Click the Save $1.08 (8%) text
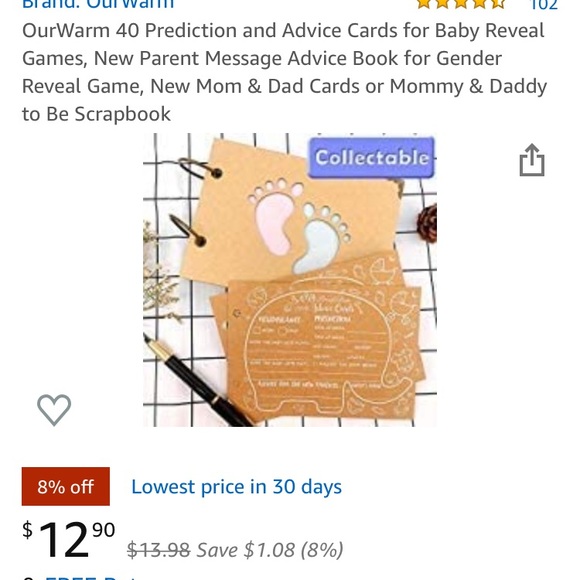 pyautogui.click(x=270, y=550)
